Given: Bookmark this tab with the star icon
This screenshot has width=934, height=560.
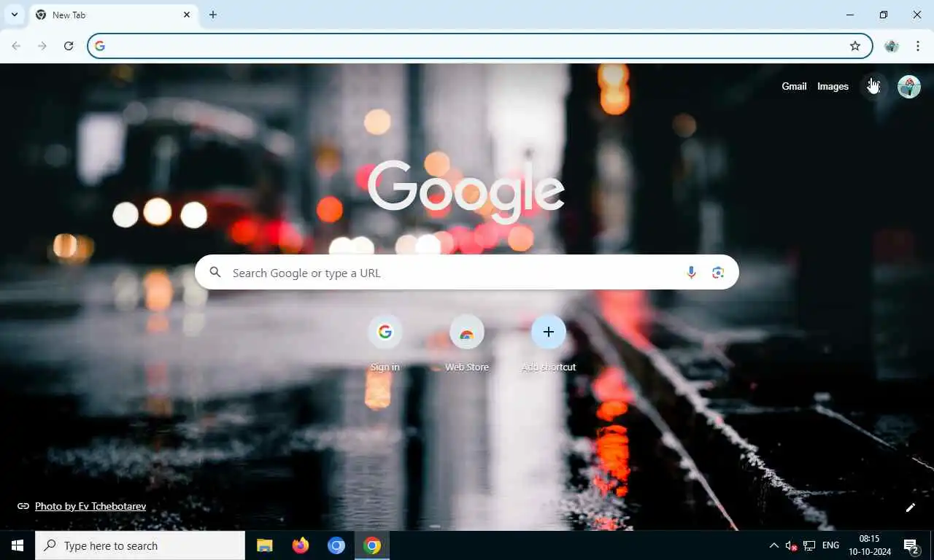Looking at the screenshot, I should [855, 46].
